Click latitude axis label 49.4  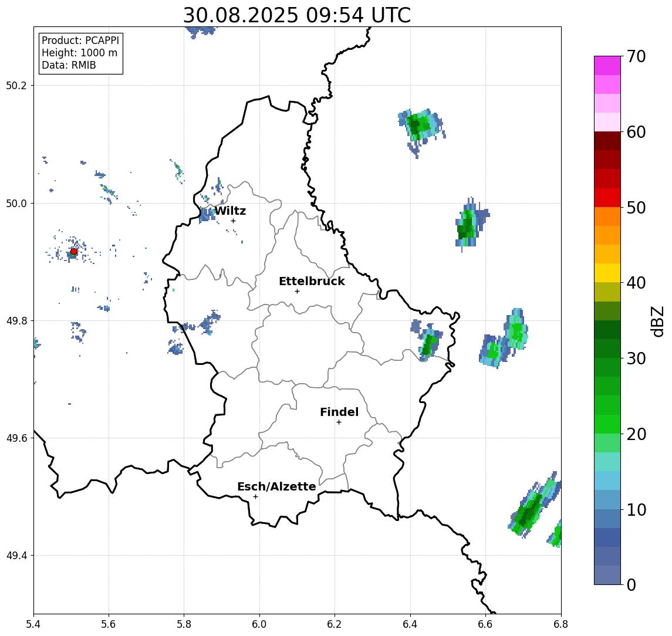click(x=16, y=556)
